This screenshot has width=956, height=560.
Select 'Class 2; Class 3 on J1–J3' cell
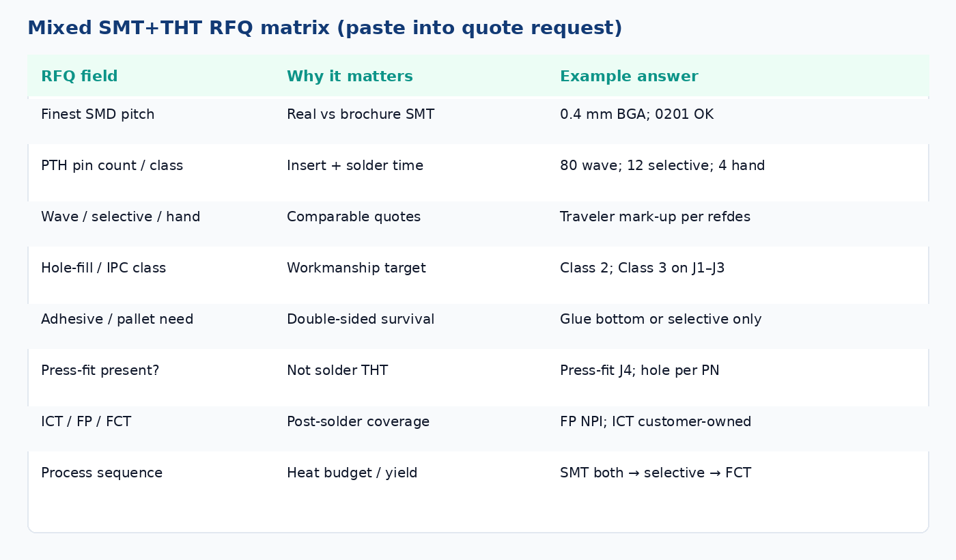643,268
